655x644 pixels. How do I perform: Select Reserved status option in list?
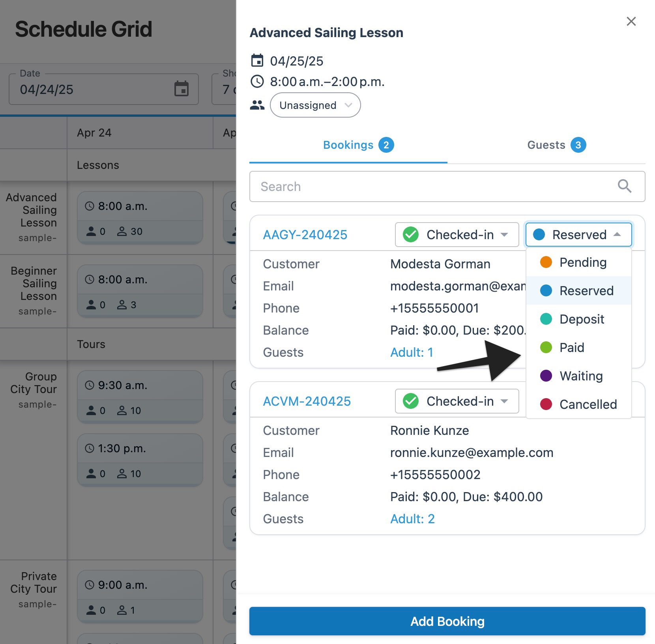579,291
